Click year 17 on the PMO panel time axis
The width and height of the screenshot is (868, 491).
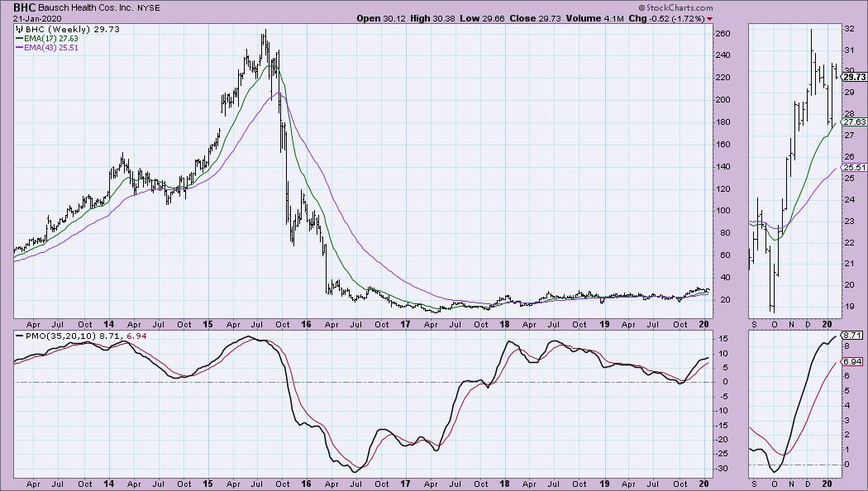point(406,484)
